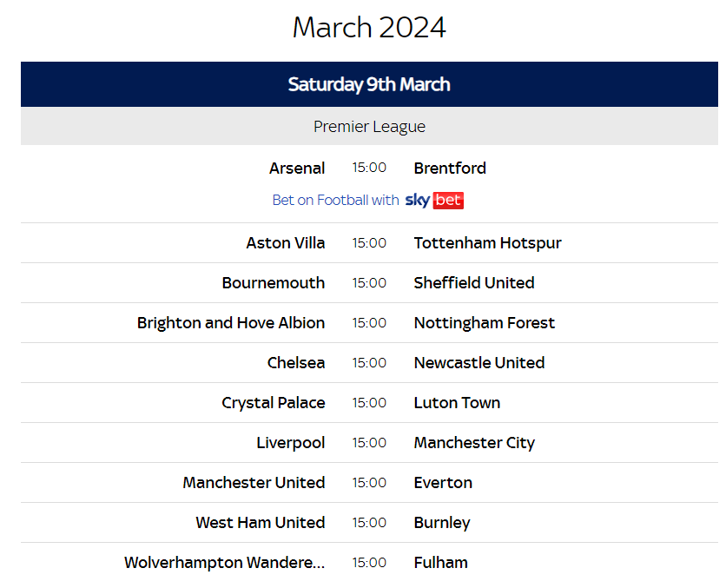The height and width of the screenshot is (588, 726).
Task: Open Newcastle United team link
Action: point(479,362)
